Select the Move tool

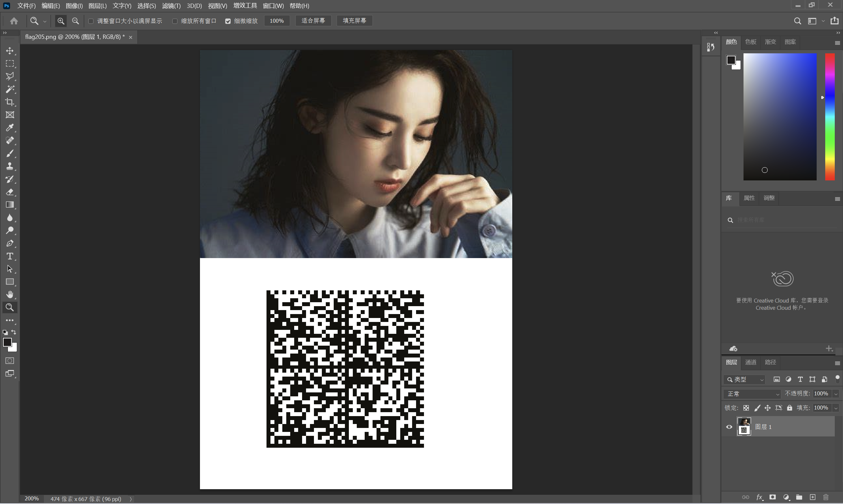tap(10, 51)
